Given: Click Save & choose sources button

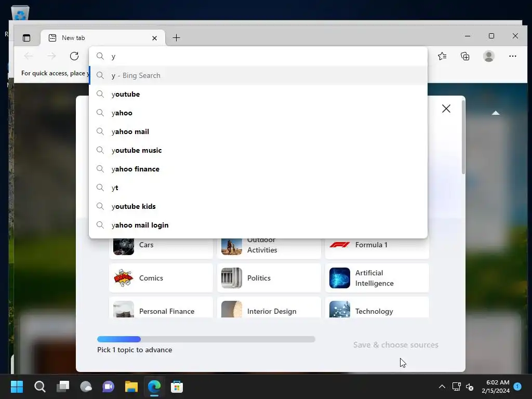Looking at the screenshot, I should coord(395,345).
